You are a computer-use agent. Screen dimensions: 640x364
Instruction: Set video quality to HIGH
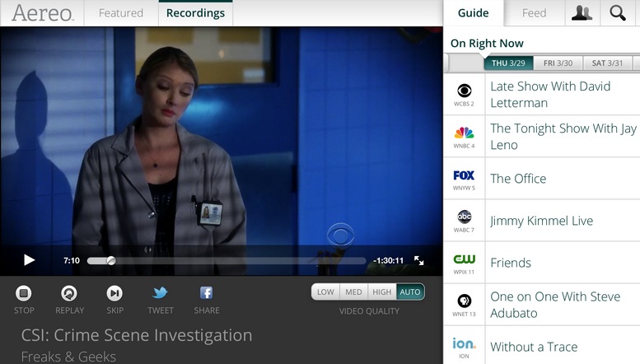pos(382,292)
